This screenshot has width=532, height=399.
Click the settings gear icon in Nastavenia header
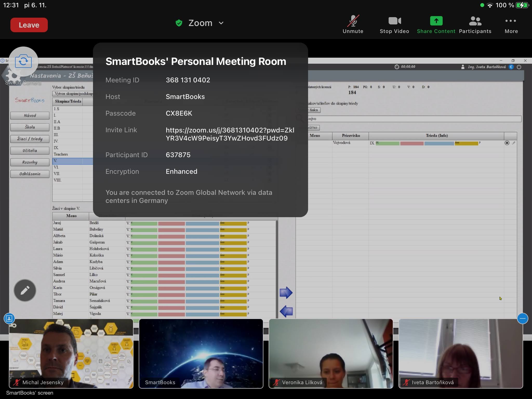pyautogui.click(x=14, y=75)
